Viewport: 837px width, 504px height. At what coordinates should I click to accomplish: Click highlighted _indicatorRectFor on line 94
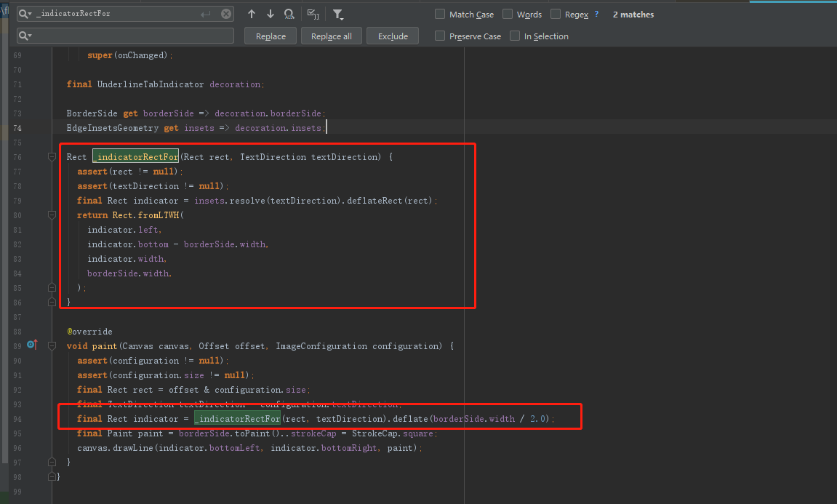point(237,419)
